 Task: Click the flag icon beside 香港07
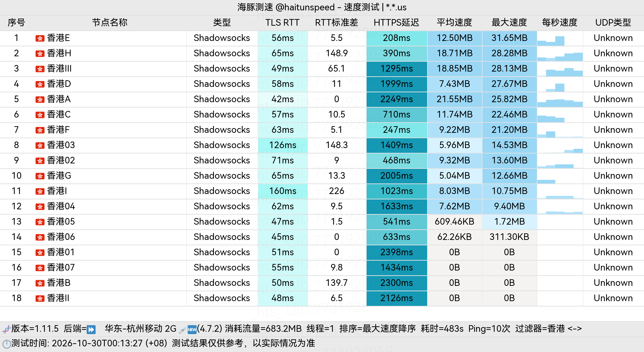click(x=40, y=268)
